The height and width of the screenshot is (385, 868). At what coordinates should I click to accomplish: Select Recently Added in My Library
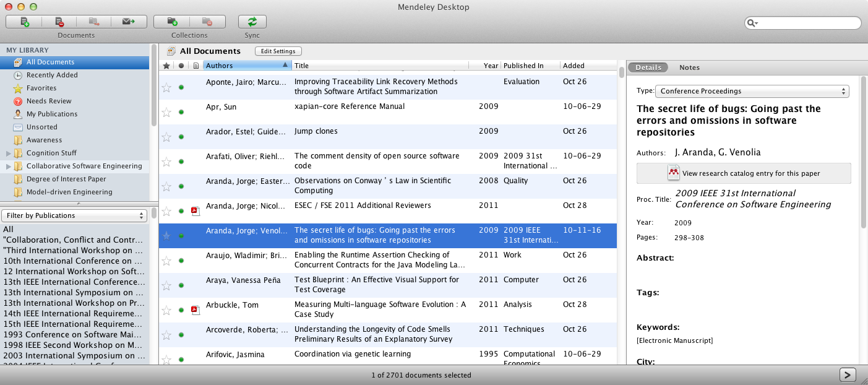[x=52, y=75]
